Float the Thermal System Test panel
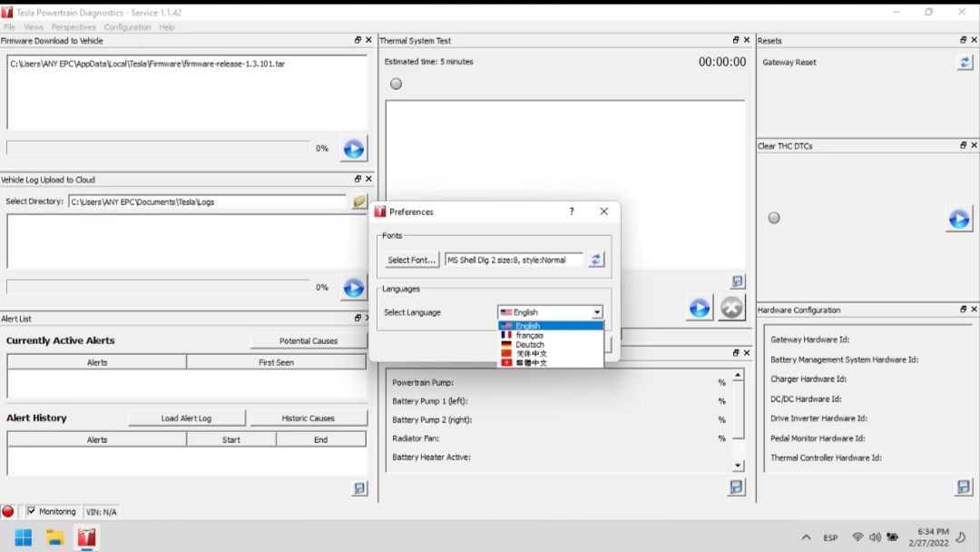Screen dimensions: 980x552 [736, 40]
